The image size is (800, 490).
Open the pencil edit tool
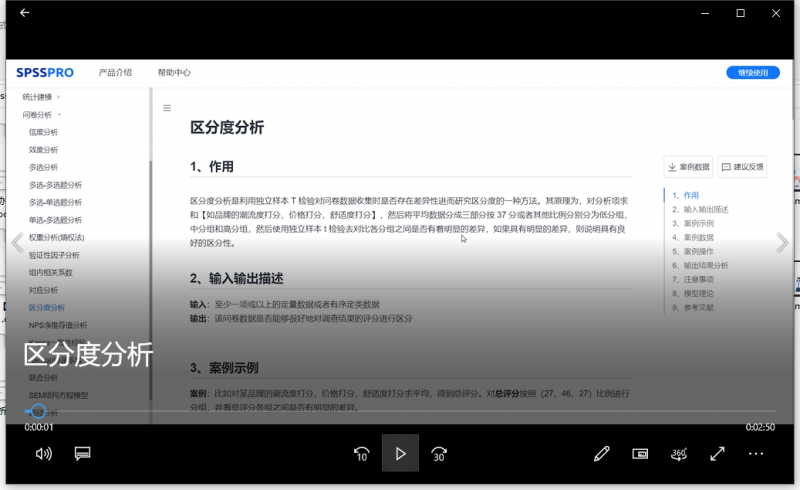602,453
